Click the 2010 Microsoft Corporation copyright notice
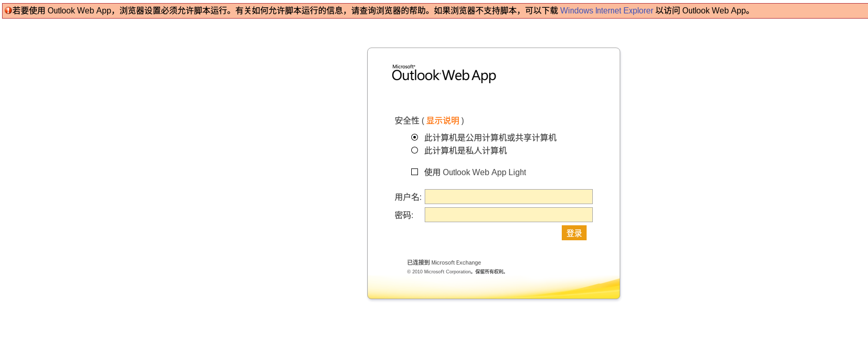868x340 pixels. [x=456, y=272]
